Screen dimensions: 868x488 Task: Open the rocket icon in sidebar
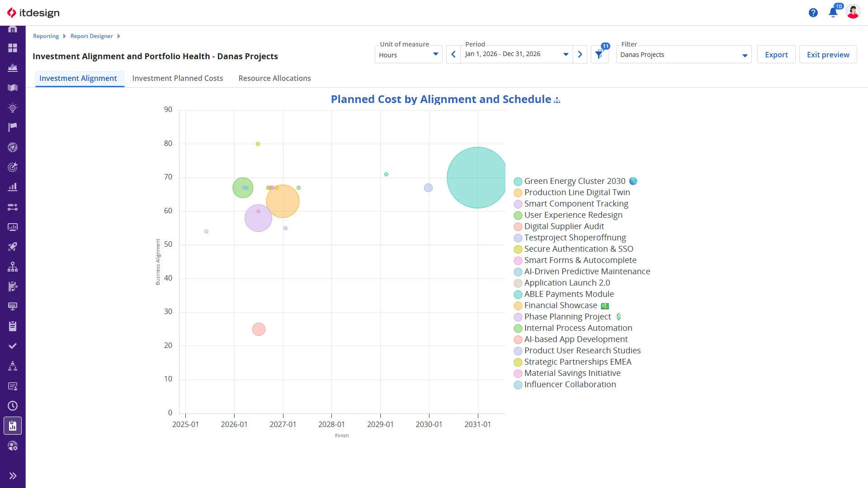tap(13, 247)
